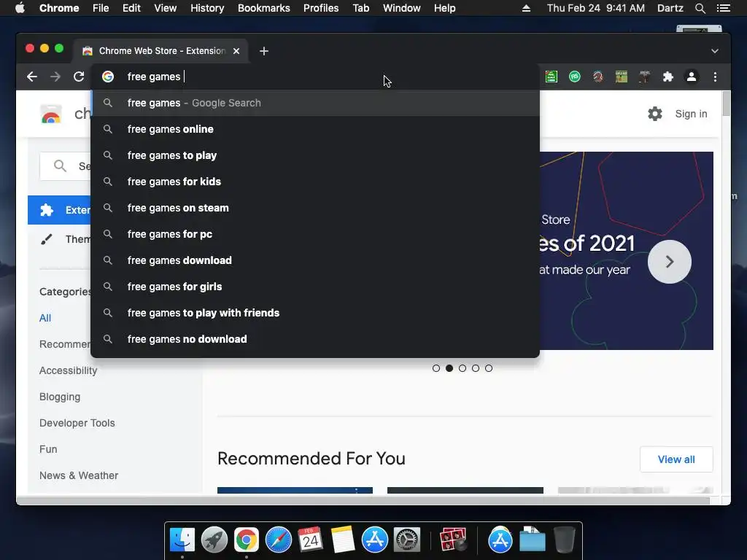Open Trash from the Dock

point(564,540)
